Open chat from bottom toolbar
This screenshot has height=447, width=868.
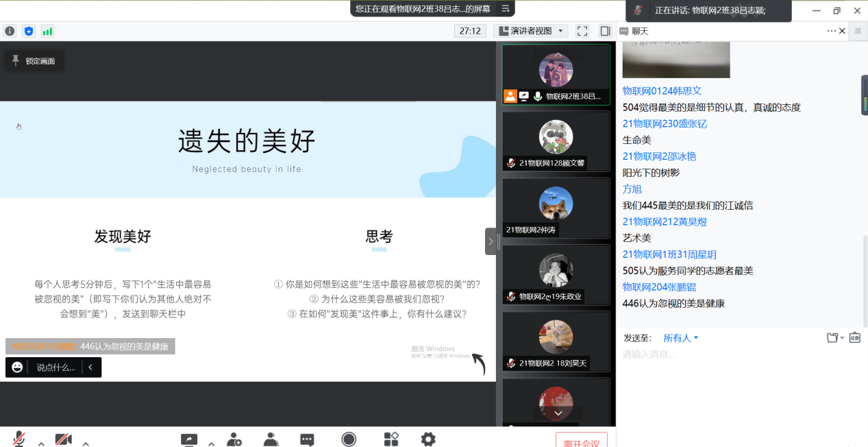click(x=307, y=439)
